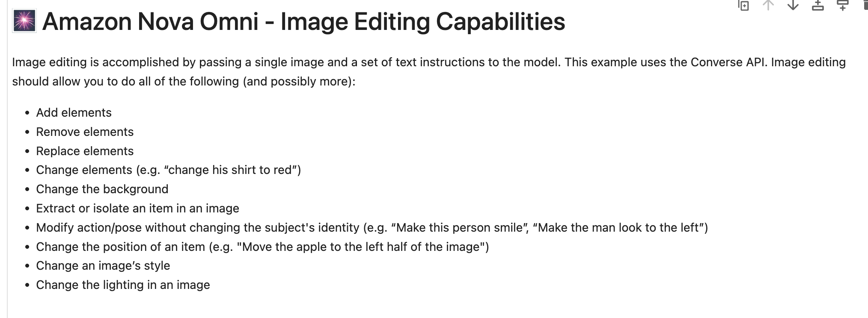
Task: Click the Amazon Nova Omni heading text
Action: [303, 21]
